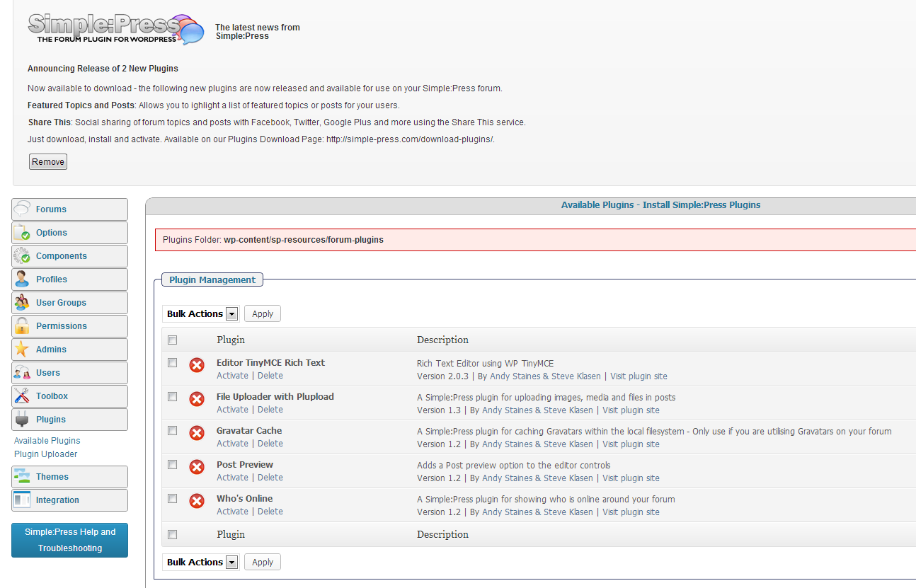Screen dimensions: 916x588
Task: Open the Plugin Uploader link
Action: pyautogui.click(x=46, y=454)
